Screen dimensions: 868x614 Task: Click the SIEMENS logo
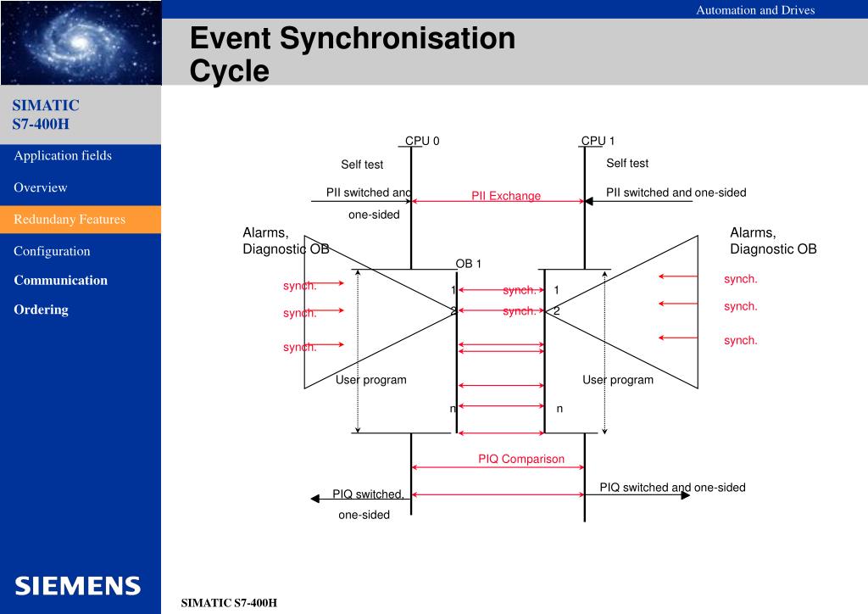(x=77, y=586)
